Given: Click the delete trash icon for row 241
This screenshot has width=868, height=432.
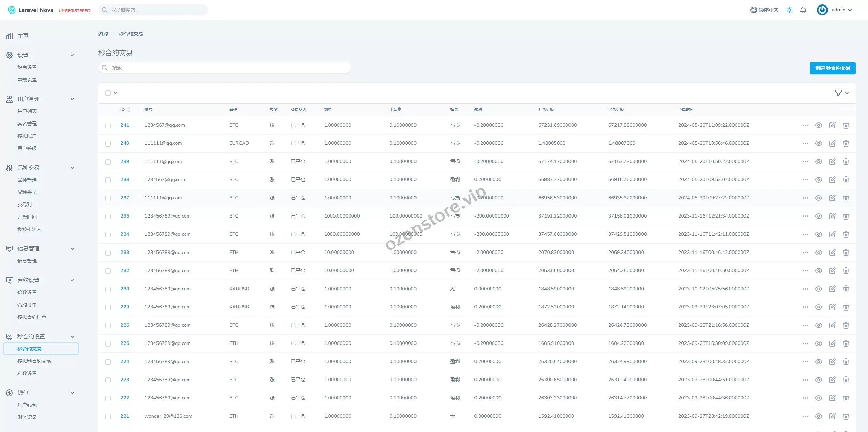Looking at the screenshot, I should click(846, 125).
